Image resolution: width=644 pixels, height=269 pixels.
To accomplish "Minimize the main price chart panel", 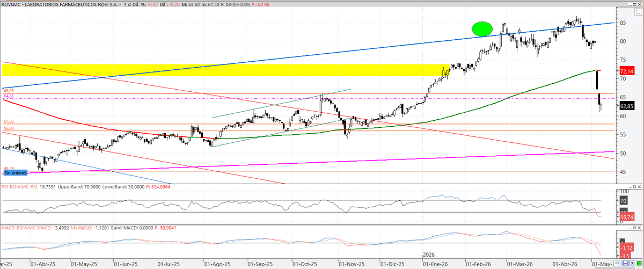I will (630, 4).
